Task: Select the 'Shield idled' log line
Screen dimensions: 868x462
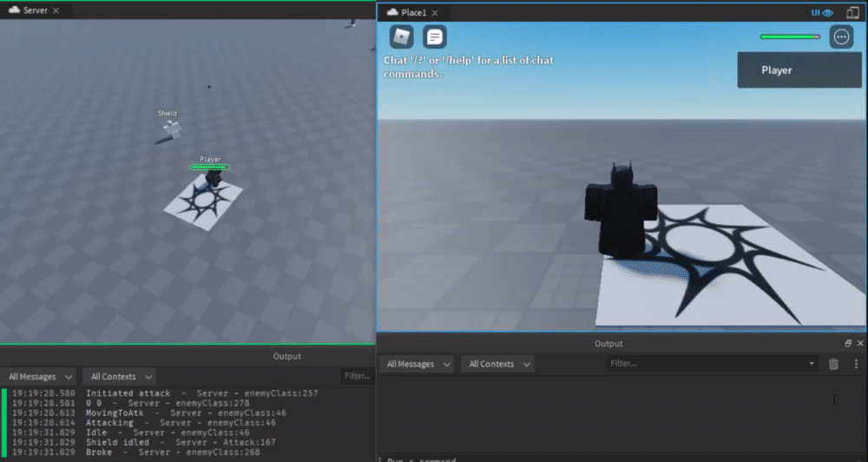Action: [x=144, y=443]
